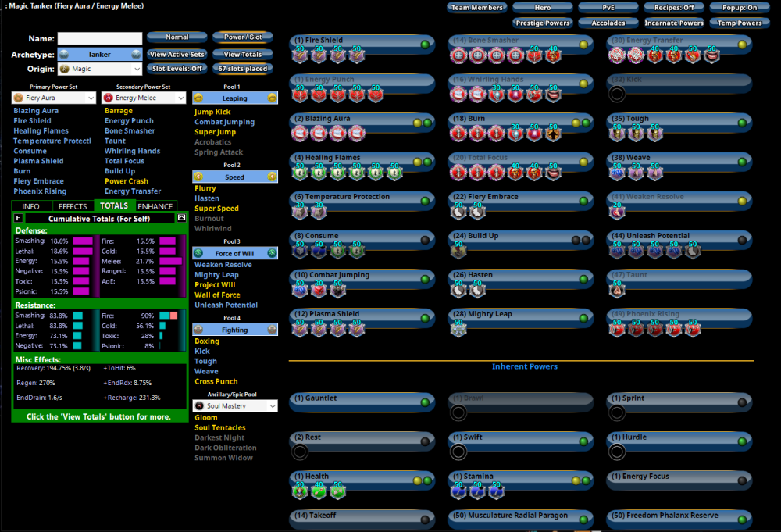Select the lone enhancement under Weaken Resolve
The height and width of the screenshot is (532, 781).
point(617,212)
